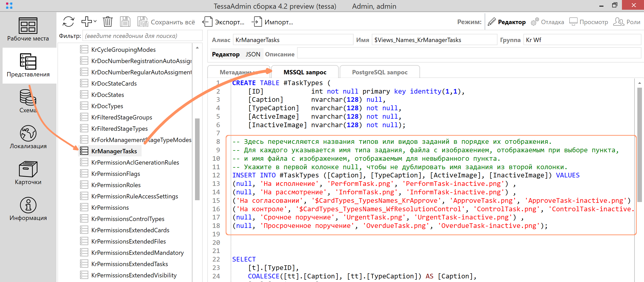Click the Фильтр search input field
Screen dimensions: 644x282
143,36
